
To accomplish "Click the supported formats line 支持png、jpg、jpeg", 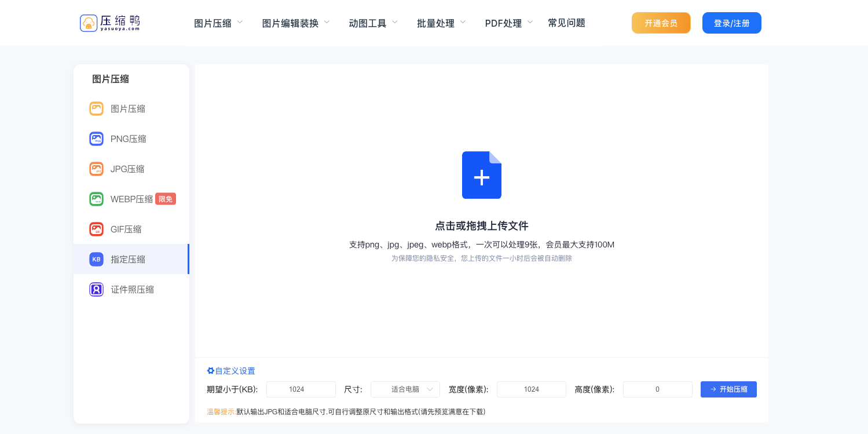I will pyautogui.click(x=482, y=245).
